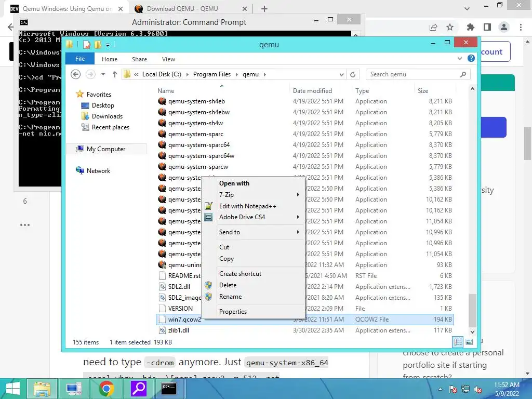532x399 pixels.
Task: Click the volume tray icon
Action: click(478, 390)
